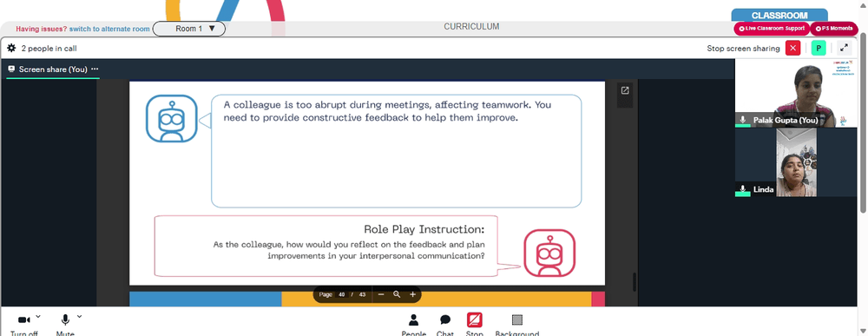Click Live Classroom Support button
This screenshot has height=336, width=868.
772,29
